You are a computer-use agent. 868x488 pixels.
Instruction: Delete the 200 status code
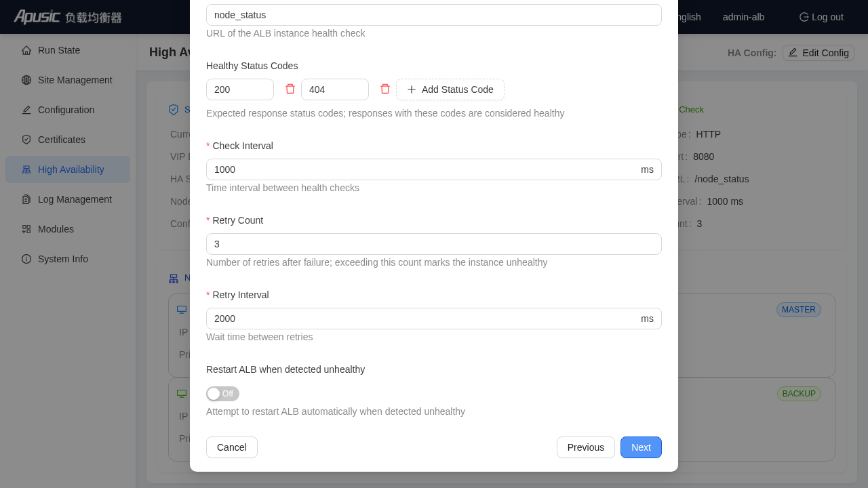(x=290, y=89)
